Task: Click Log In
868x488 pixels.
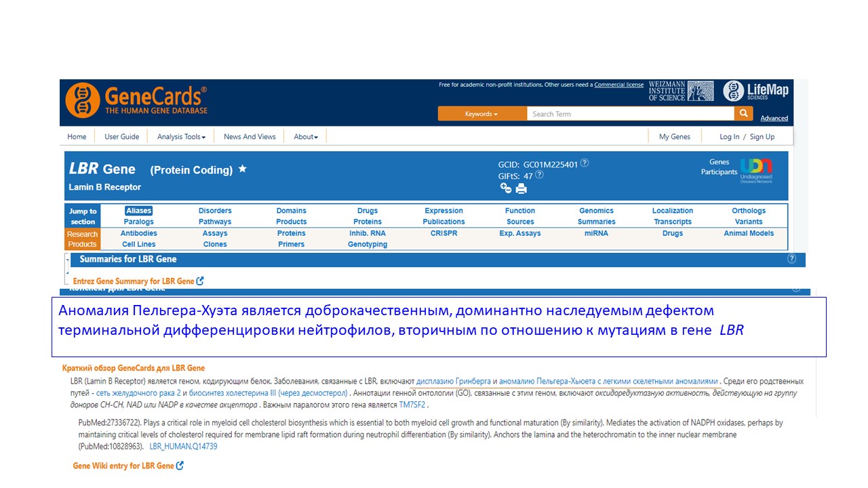Action: [730, 136]
